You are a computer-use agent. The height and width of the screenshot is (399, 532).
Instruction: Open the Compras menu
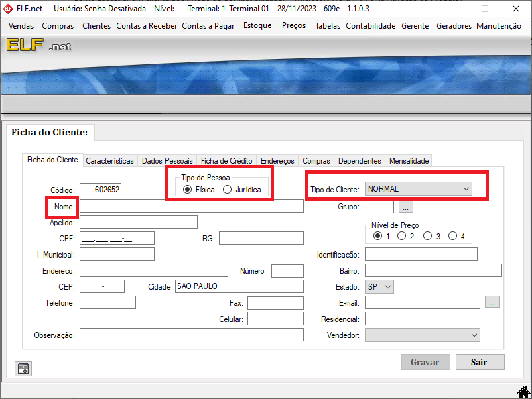point(58,26)
